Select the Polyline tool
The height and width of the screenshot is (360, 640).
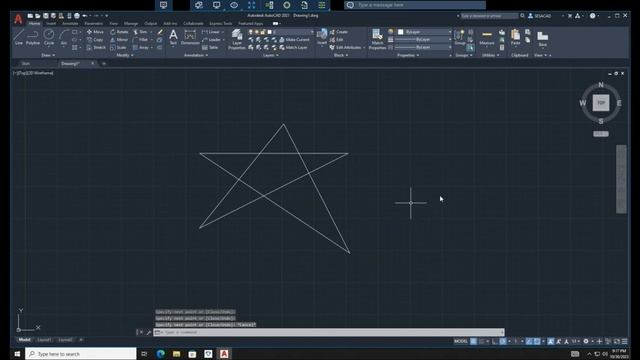[33, 37]
